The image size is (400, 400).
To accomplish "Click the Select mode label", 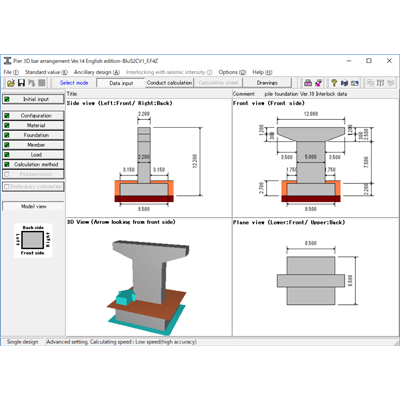I will (x=74, y=83).
